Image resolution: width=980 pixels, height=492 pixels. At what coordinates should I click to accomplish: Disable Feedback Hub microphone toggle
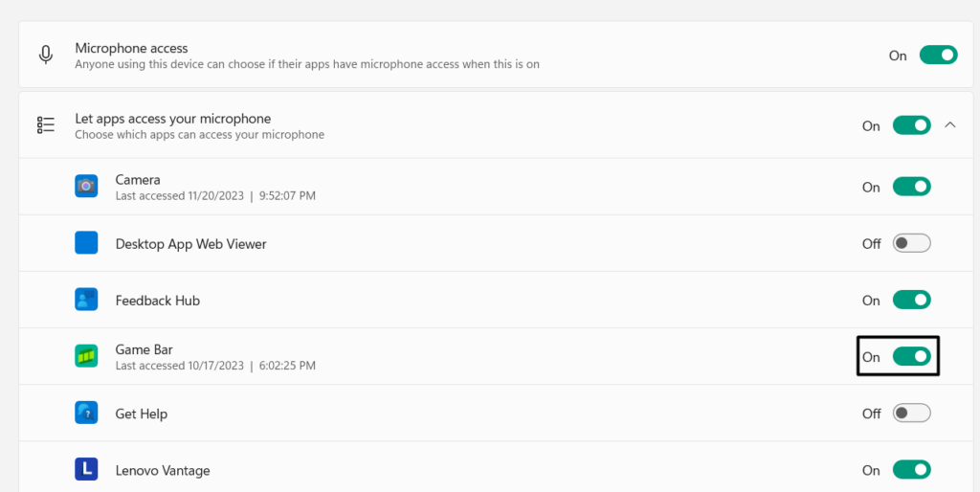click(x=911, y=300)
